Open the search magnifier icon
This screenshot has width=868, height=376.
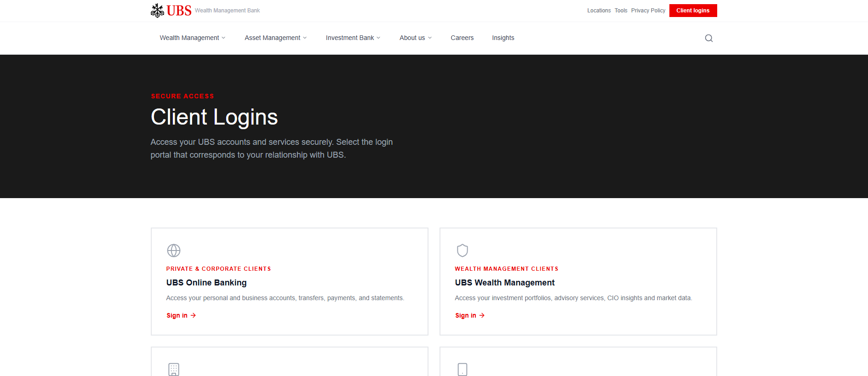(708, 38)
